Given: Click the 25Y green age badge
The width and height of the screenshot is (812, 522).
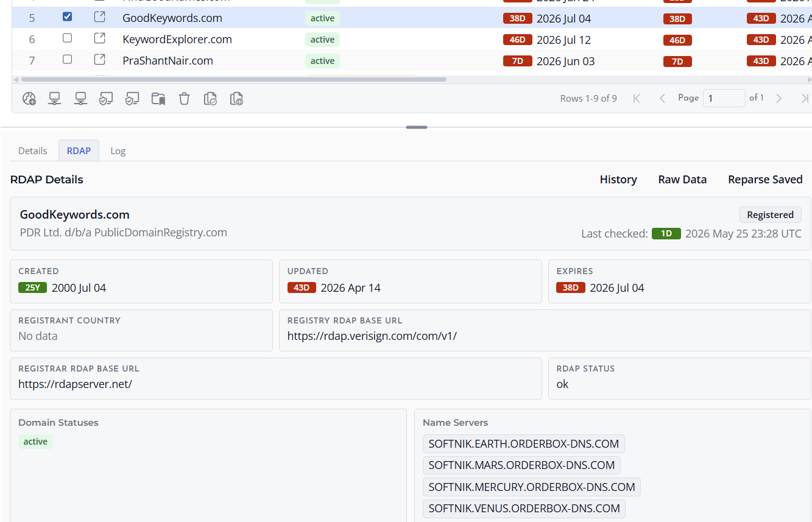Looking at the screenshot, I should tap(33, 287).
